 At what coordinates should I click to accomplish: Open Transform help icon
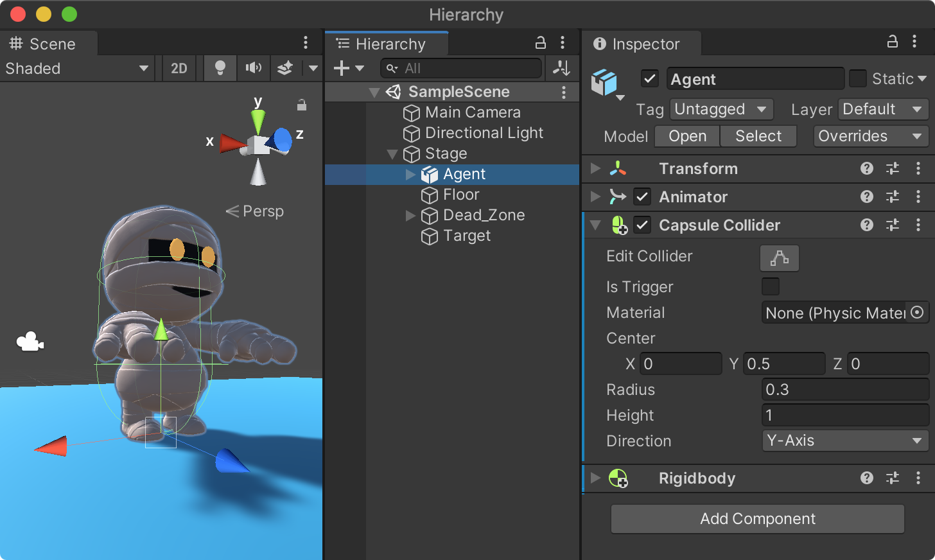867,168
